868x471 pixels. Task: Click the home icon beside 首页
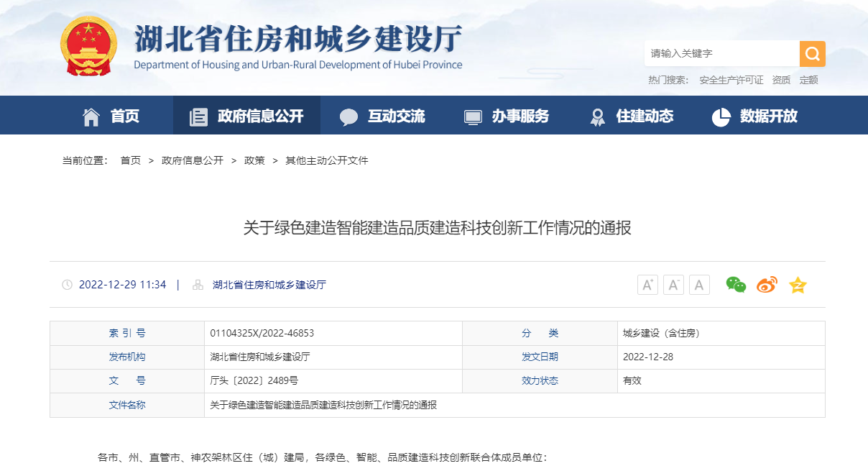point(92,115)
